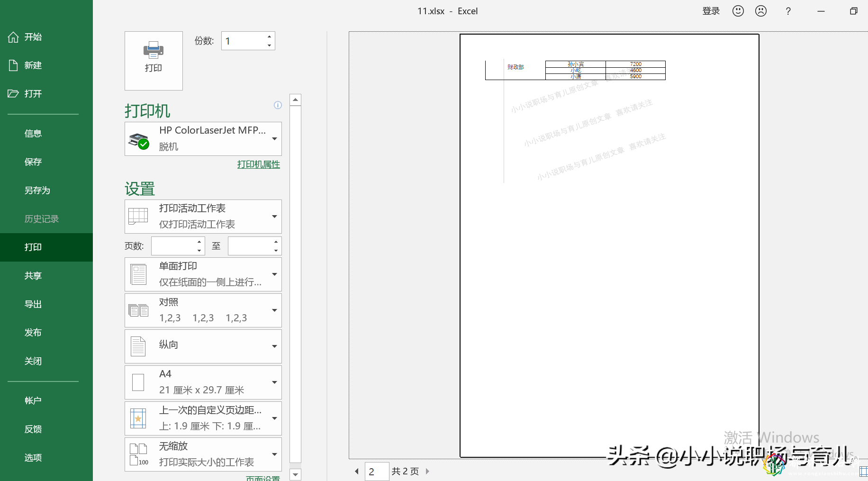
Task: Open the custom margins dropdown
Action: coord(203,418)
